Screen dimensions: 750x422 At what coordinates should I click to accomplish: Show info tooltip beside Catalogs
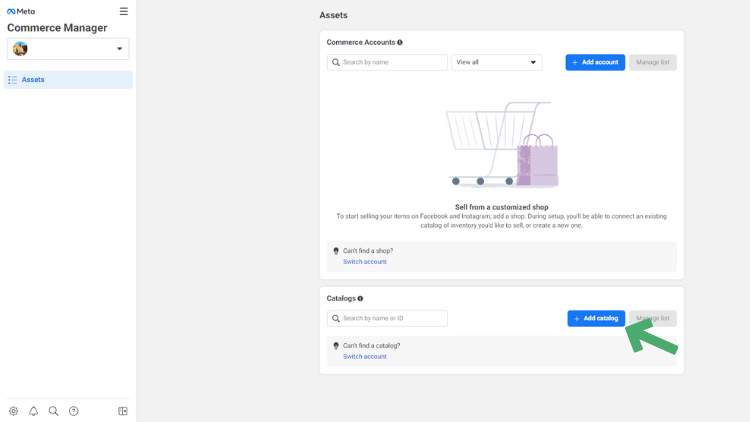[x=360, y=299]
